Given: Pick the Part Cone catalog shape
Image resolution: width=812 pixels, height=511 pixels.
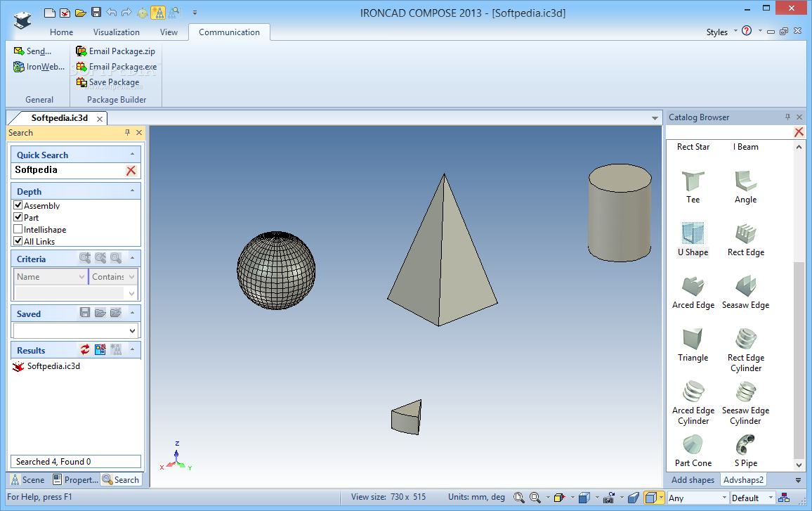Looking at the screenshot, I should tap(693, 451).
